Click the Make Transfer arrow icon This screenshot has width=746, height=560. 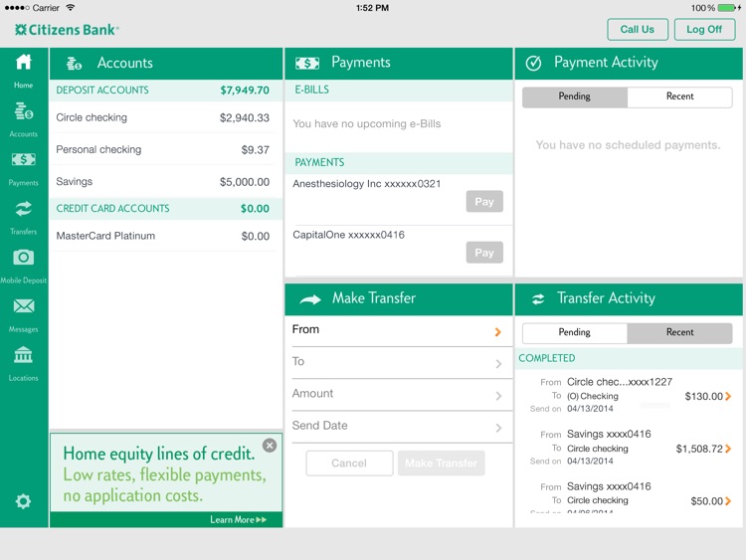point(310,299)
